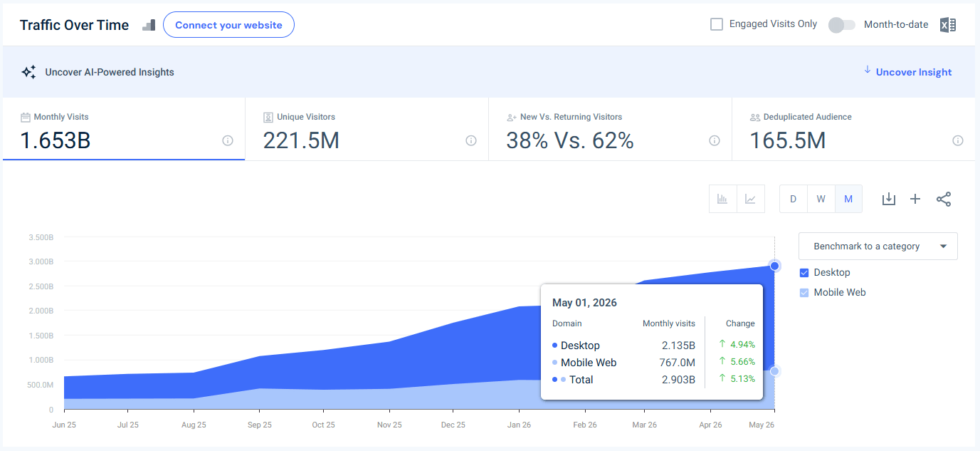The height and width of the screenshot is (451, 980).
Task: Set granularity to monthly (M)
Action: point(848,199)
